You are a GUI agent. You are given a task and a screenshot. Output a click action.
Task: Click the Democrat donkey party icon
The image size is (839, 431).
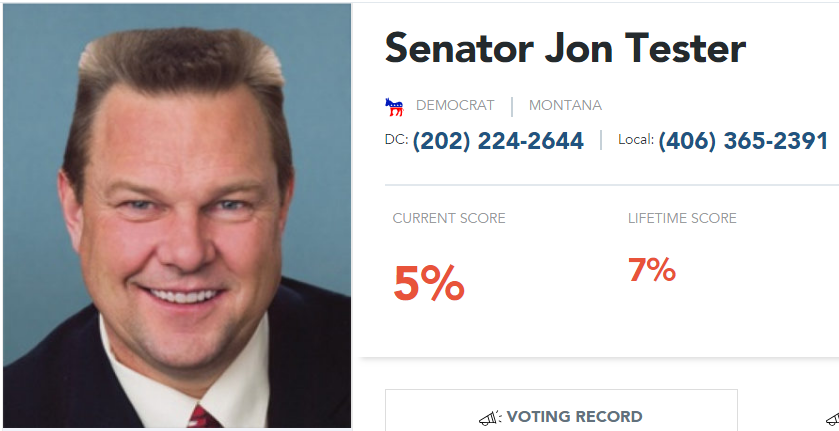pos(393,105)
